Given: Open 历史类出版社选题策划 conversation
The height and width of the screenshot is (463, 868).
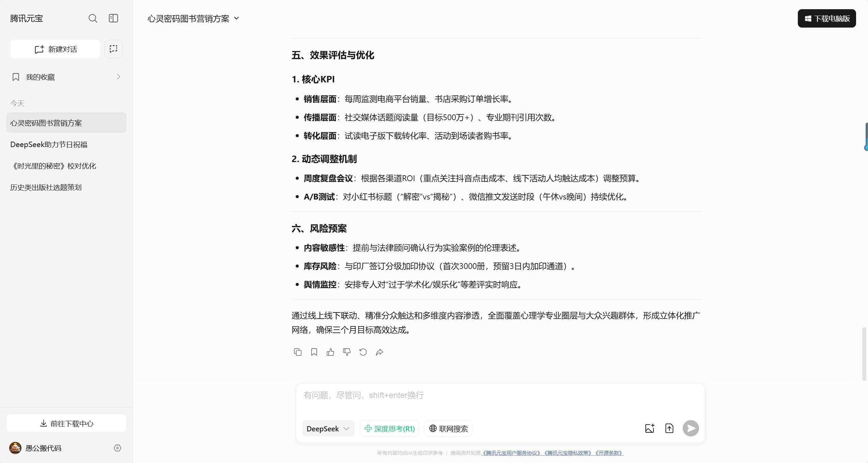Looking at the screenshot, I should [x=46, y=188].
